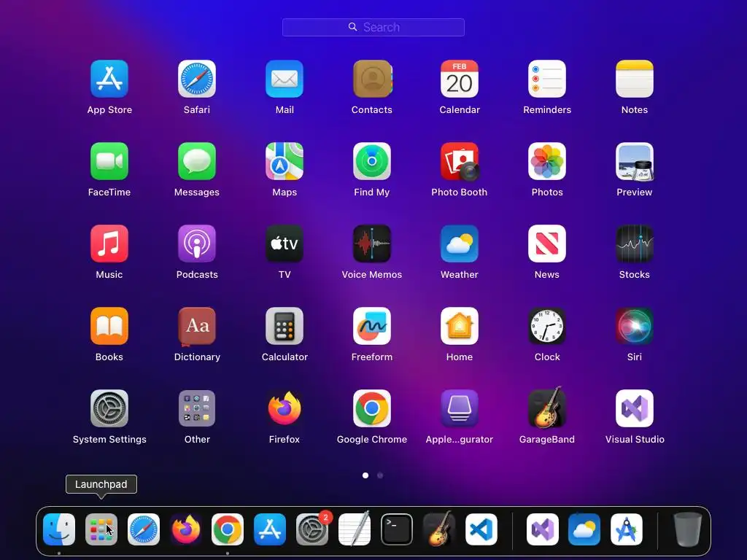Viewport: 747px width, 560px height.
Task: Open System Settings from Launchpad grid
Action: coord(109,408)
